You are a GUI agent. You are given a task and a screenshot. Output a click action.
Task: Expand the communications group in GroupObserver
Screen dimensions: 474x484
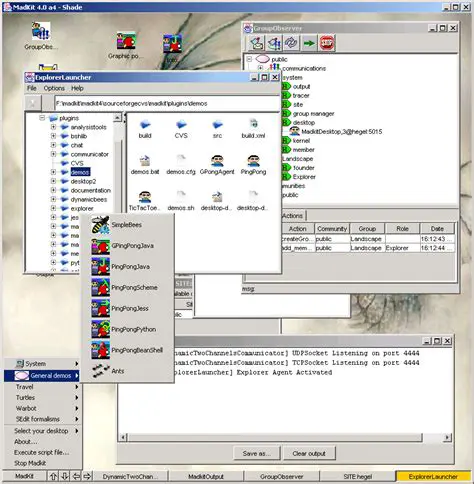(x=260, y=68)
